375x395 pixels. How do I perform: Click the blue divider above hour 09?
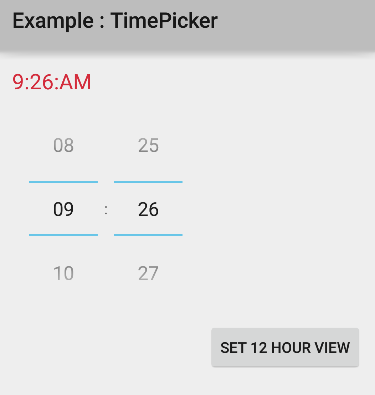63,182
